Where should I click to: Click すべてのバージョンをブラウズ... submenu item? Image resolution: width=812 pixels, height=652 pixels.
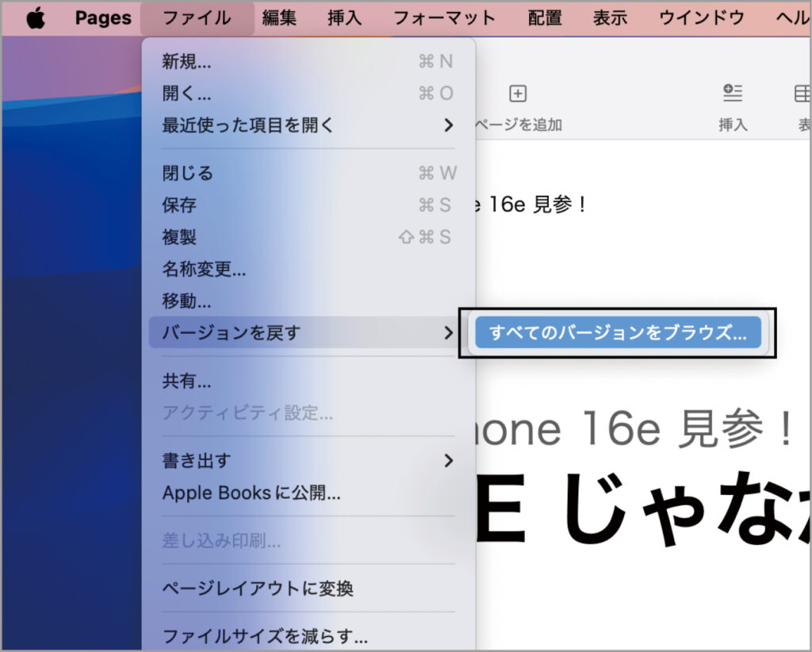(x=619, y=332)
